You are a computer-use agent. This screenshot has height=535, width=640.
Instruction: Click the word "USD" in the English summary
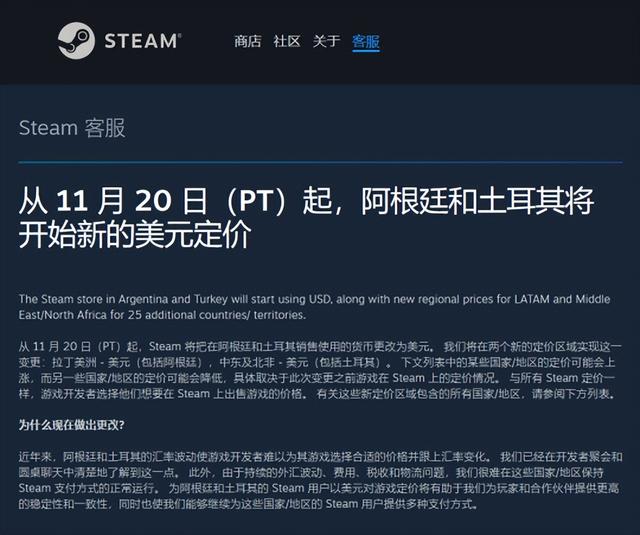tap(320, 299)
